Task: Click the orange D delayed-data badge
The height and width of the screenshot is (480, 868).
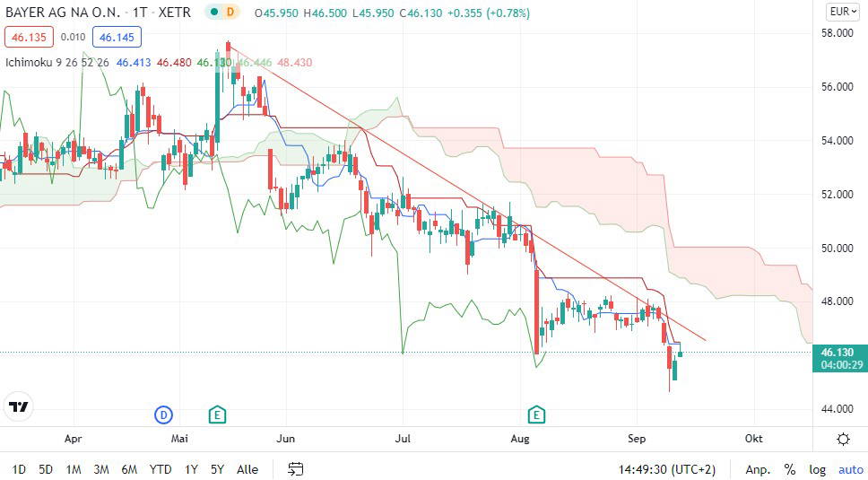Action: tap(230, 12)
